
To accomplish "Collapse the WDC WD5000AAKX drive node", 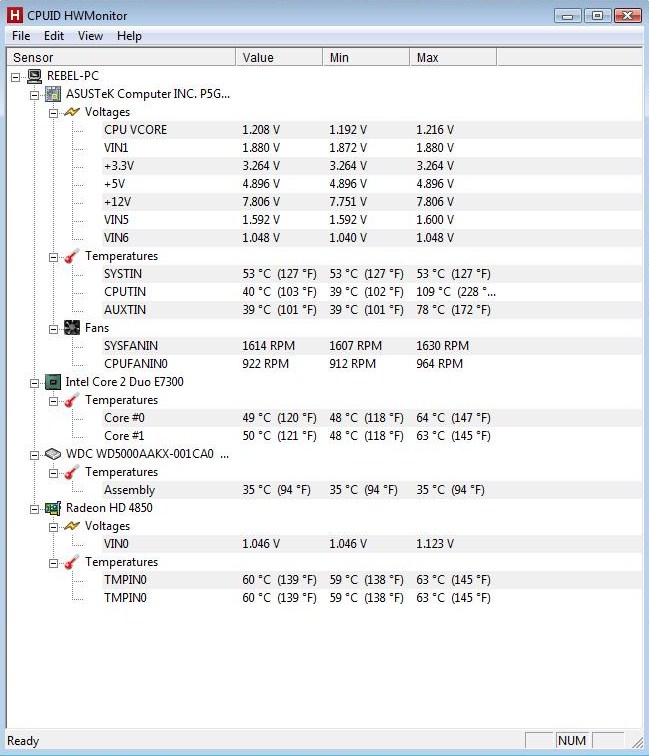I will click(35, 455).
